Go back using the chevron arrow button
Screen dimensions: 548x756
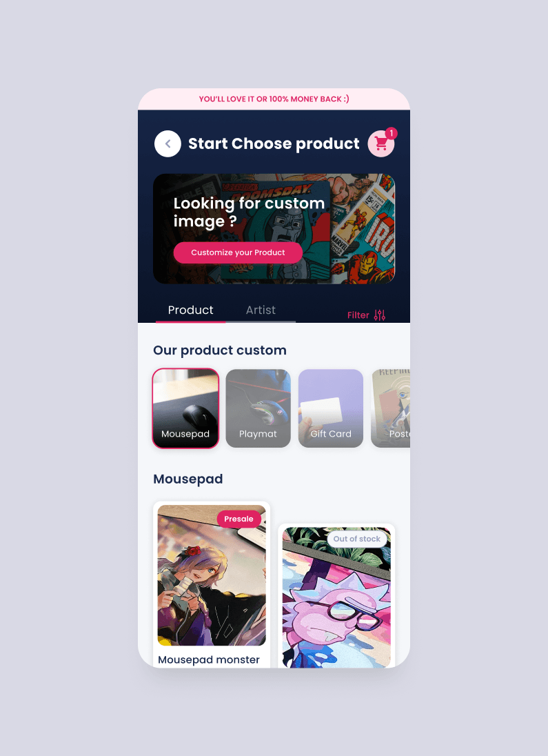[x=168, y=143]
